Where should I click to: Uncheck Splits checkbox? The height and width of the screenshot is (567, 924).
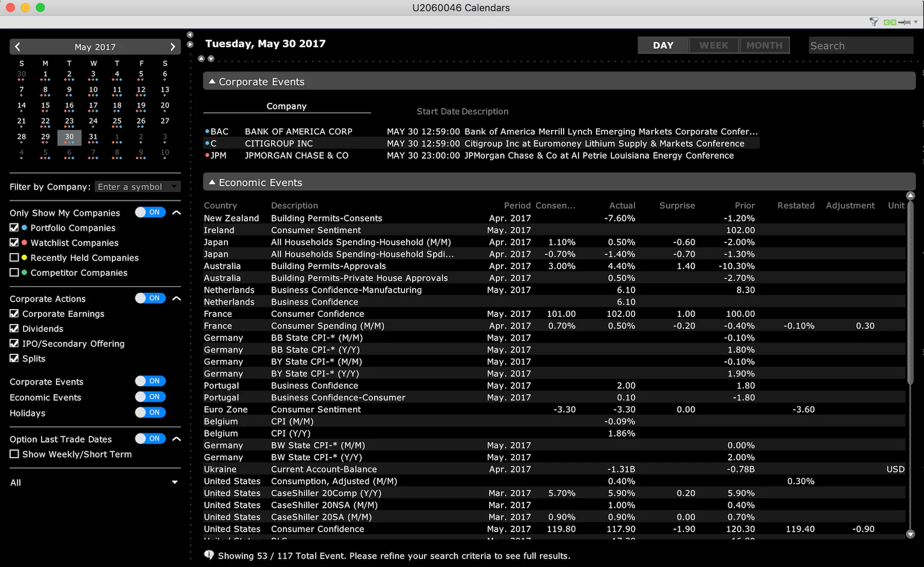[x=14, y=358]
